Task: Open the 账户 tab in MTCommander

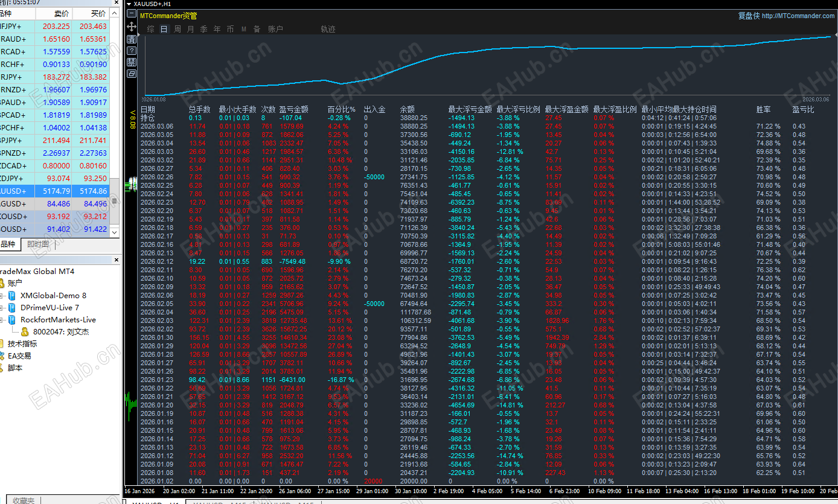Action: click(275, 29)
